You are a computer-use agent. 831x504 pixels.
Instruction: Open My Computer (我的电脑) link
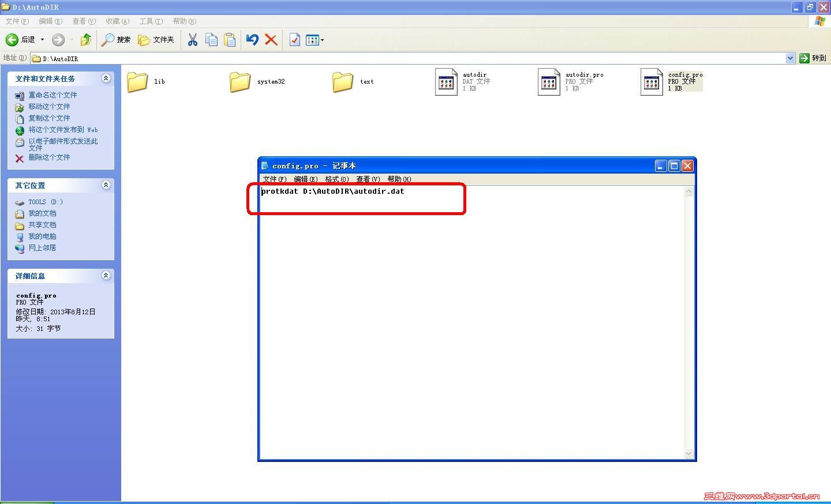(x=42, y=236)
